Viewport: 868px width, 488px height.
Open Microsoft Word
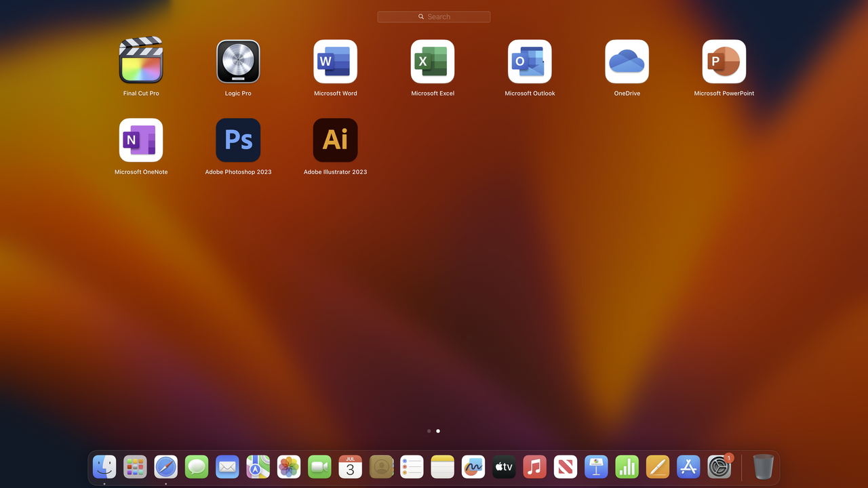click(x=335, y=61)
